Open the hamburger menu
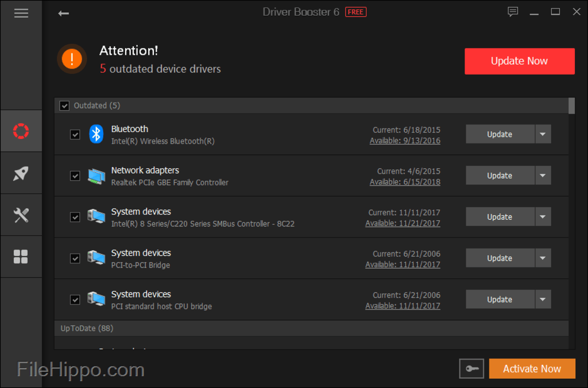Image resolution: width=588 pixels, height=388 pixels. point(21,13)
